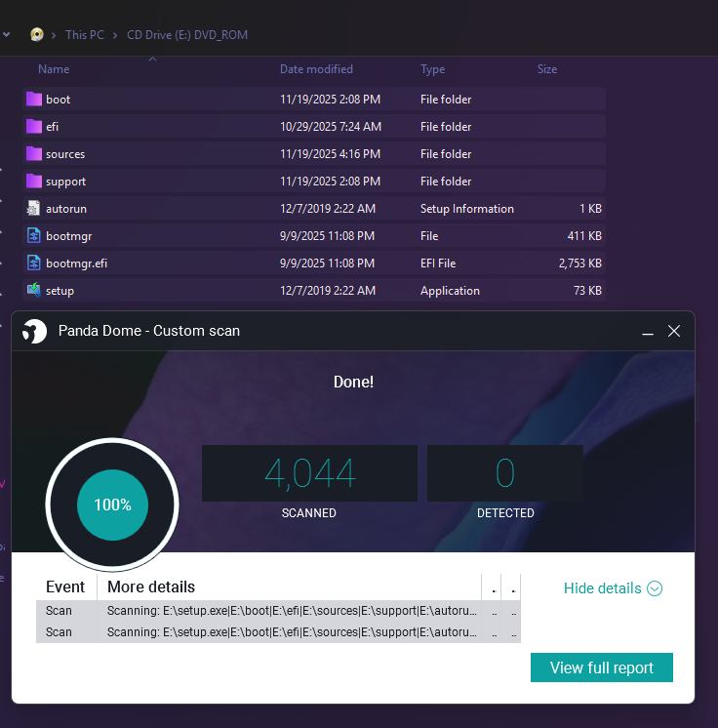Click the Application type cell
This screenshot has width=718, height=728.
[x=450, y=291]
